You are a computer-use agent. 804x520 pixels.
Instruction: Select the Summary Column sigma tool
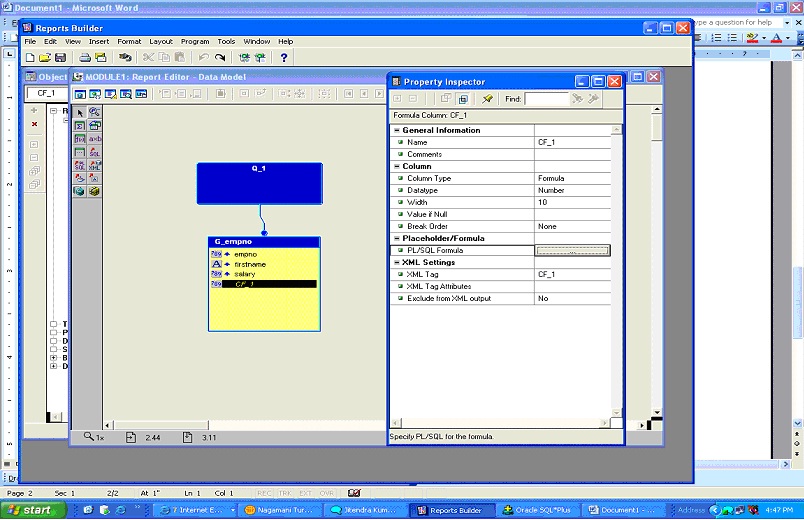80,126
